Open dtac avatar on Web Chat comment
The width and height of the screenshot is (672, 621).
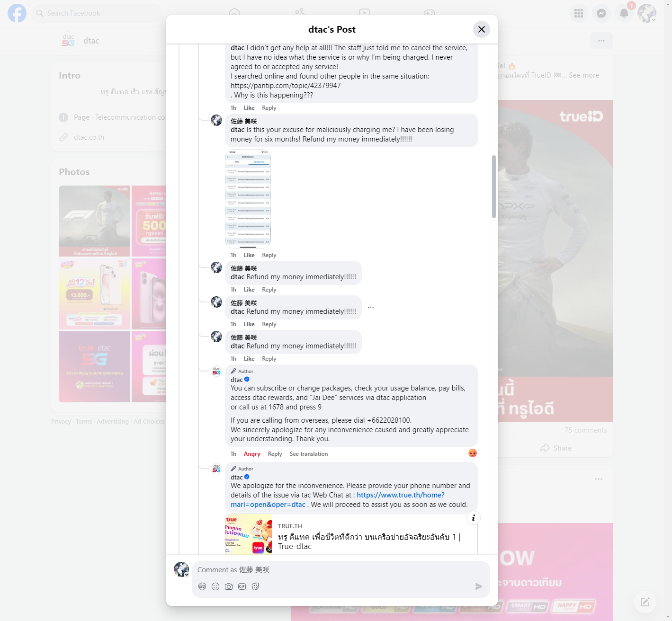click(216, 469)
